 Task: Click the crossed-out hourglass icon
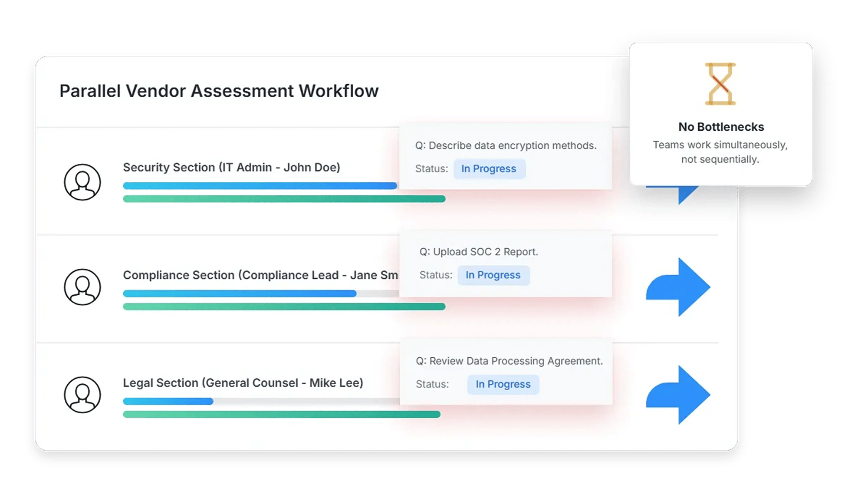click(x=720, y=84)
